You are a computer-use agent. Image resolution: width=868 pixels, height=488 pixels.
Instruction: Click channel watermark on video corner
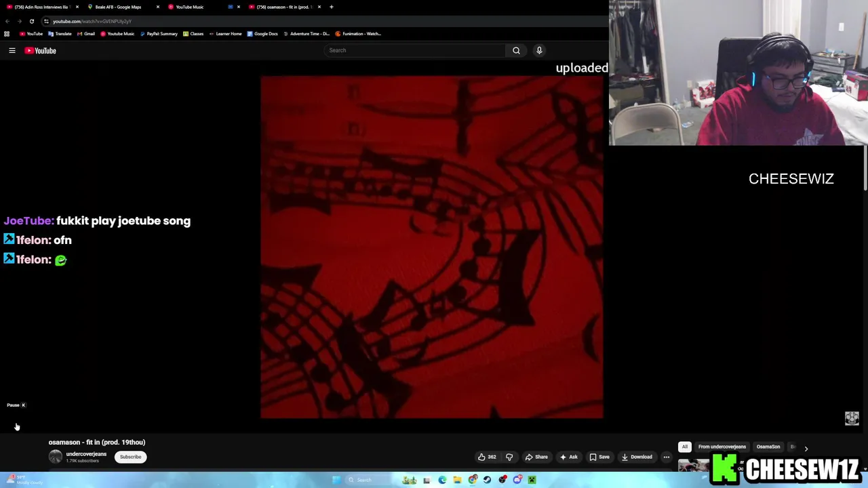point(852,418)
